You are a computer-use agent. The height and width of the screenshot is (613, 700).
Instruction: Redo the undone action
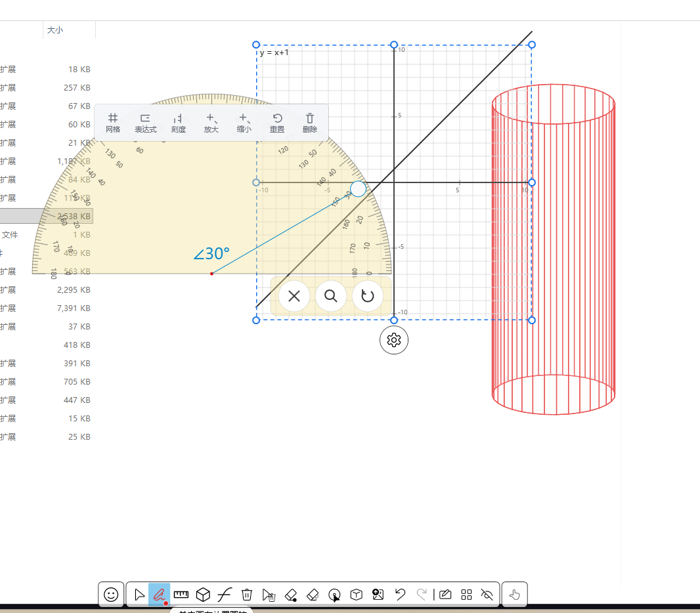click(422, 594)
